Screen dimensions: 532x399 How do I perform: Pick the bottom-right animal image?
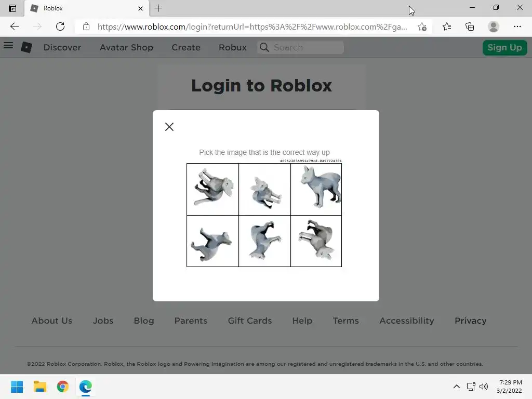pyautogui.click(x=316, y=241)
